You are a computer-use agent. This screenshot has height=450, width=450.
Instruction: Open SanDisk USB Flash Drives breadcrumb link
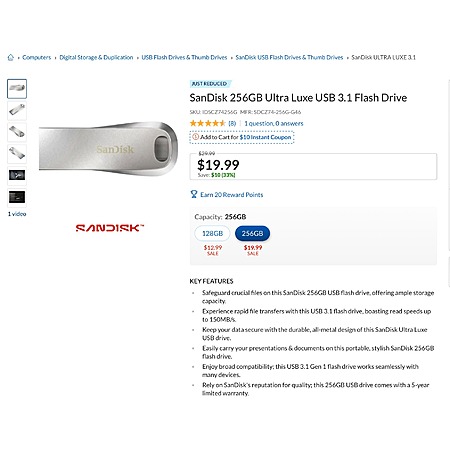click(x=289, y=57)
